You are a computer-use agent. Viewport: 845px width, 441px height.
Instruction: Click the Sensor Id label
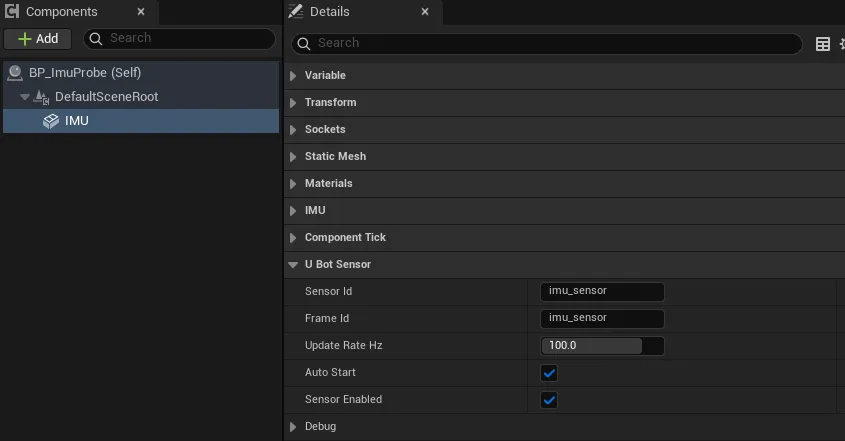[328, 291]
